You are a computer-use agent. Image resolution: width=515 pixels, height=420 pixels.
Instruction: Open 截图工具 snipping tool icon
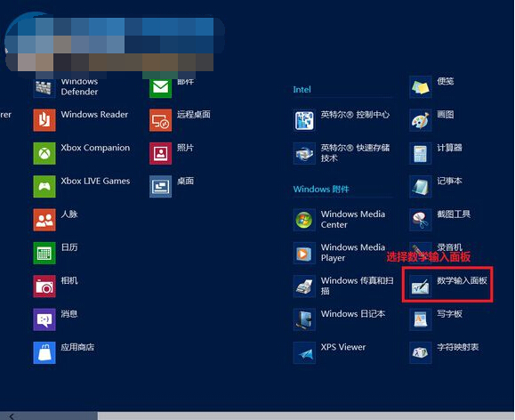click(x=421, y=220)
